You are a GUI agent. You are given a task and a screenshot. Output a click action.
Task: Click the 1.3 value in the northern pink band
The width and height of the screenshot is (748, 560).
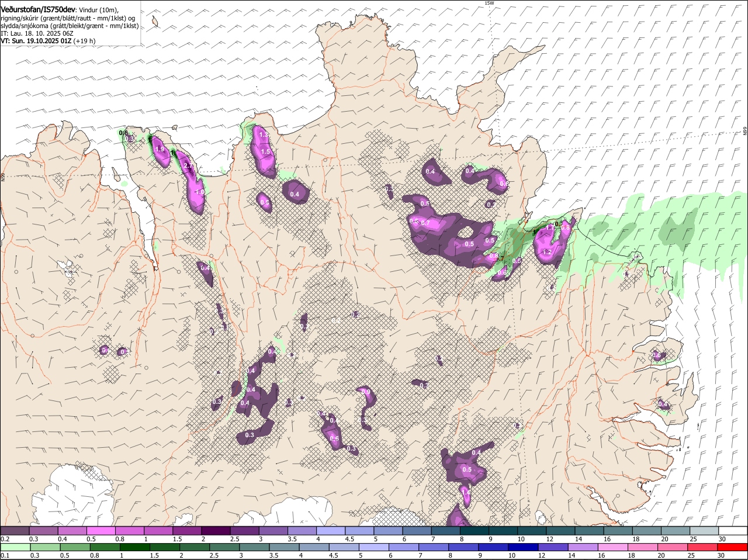click(x=264, y=134)
